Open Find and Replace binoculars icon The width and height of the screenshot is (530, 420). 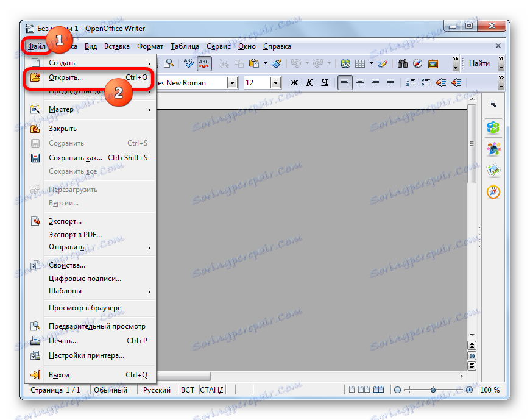[402, 63]
